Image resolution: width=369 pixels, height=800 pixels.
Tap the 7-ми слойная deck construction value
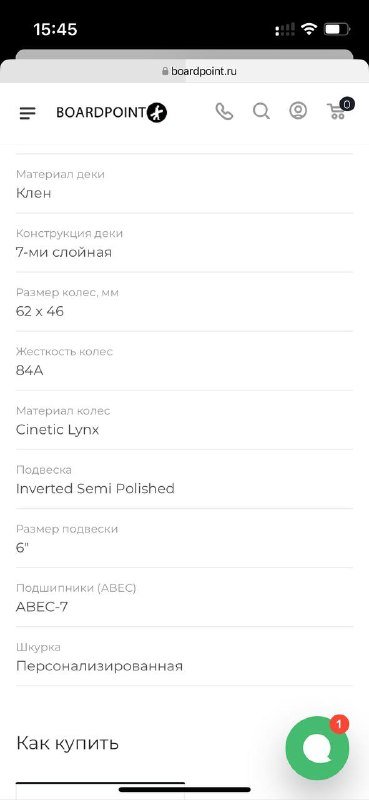(x=64, y=252)
